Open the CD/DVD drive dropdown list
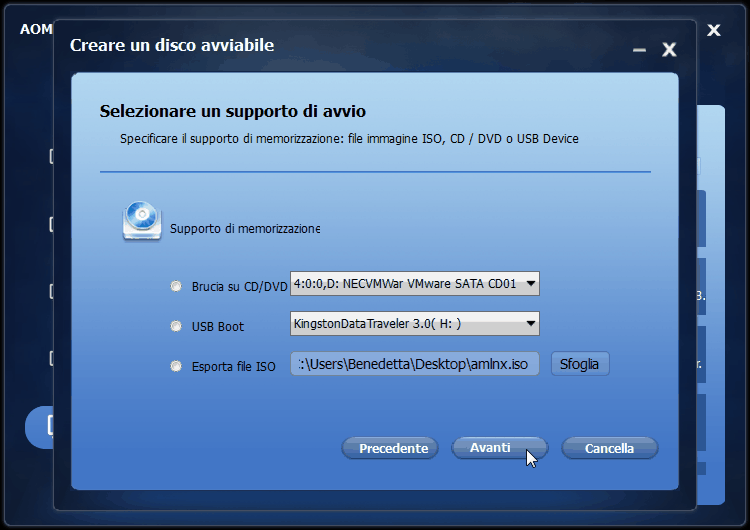 tap(415, 284)
